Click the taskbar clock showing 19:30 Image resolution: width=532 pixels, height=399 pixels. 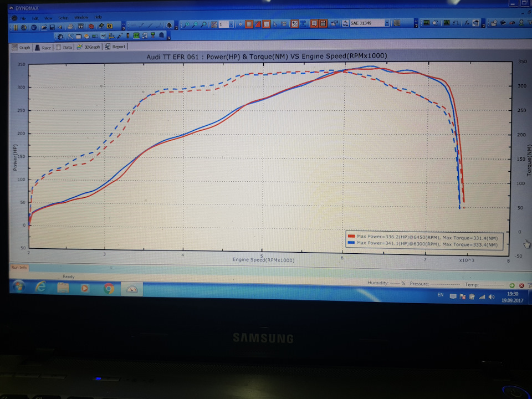[512, 297]
